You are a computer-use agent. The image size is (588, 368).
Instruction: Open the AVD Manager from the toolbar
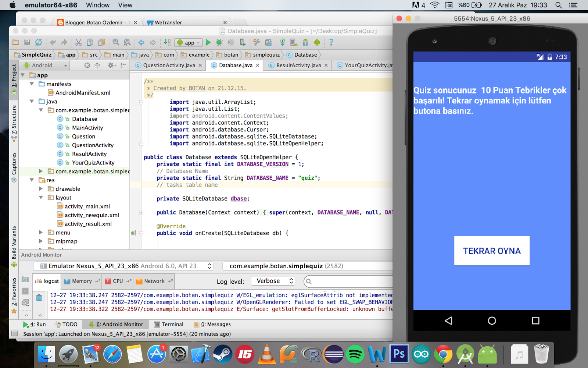click(293, 42)
